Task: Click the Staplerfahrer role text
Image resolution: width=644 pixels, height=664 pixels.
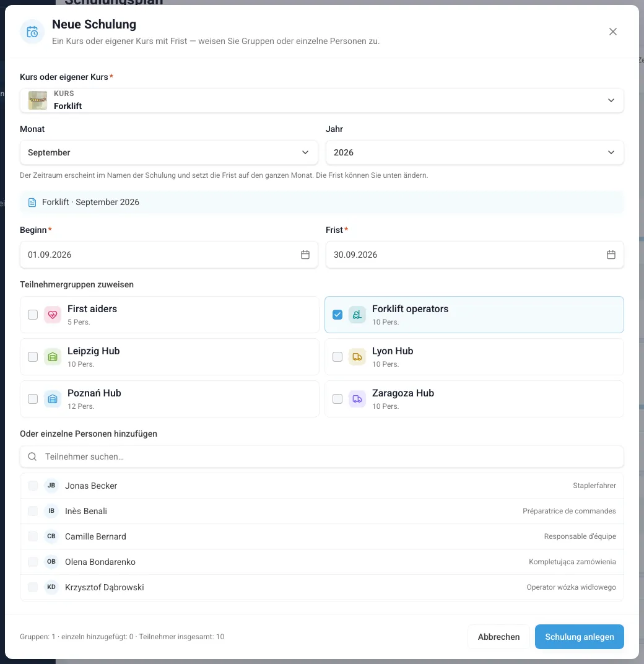Action: [x=594, y=486]
